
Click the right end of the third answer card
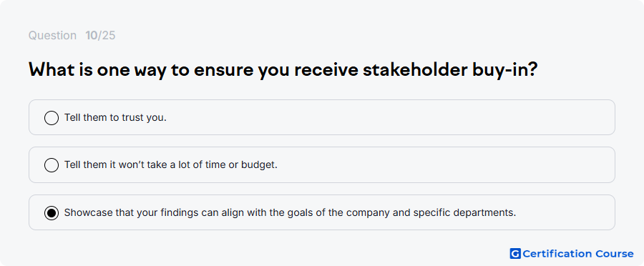tap(575, 213)
